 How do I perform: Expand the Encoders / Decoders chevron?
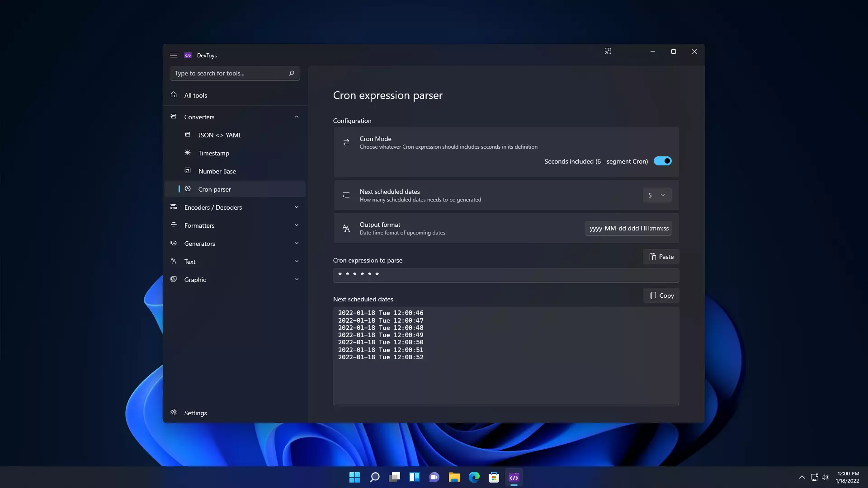[297, 207]
